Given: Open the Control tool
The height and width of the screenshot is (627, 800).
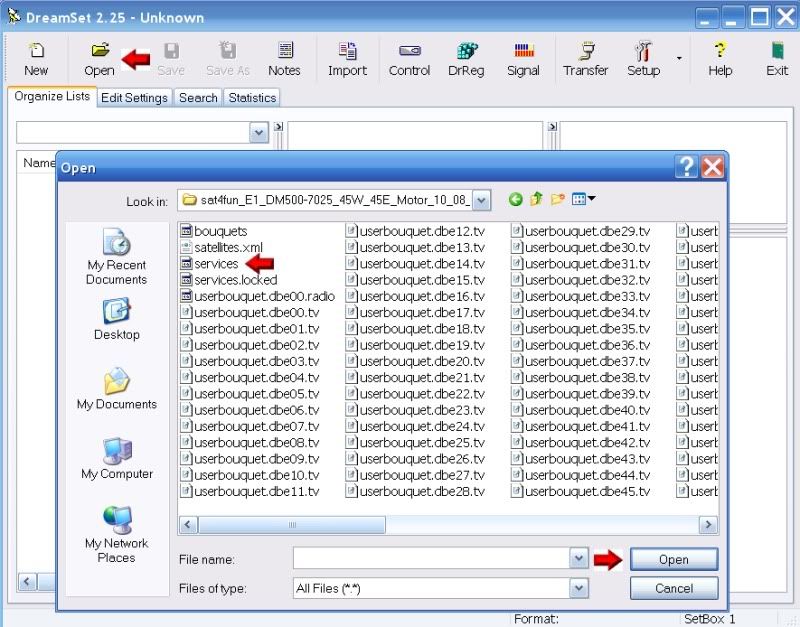Looking at the screenshot, I should pyautogui.click(x=409, y=59).
